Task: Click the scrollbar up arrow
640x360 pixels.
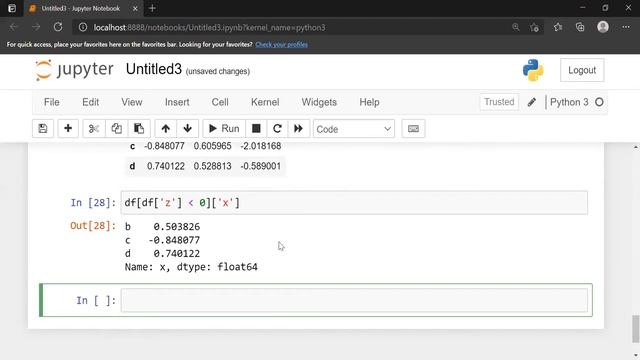Action: [x=636, y=147]
